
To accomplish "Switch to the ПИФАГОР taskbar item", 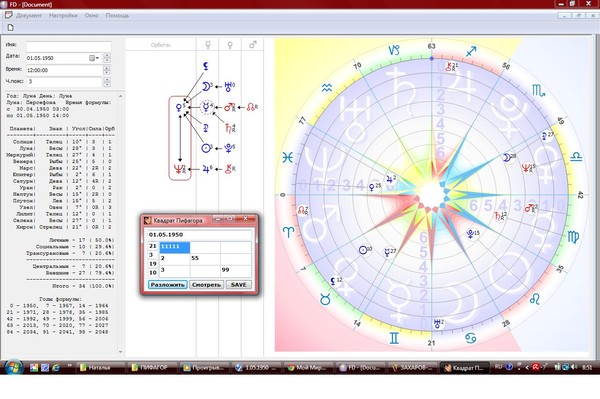I will 153,368.
